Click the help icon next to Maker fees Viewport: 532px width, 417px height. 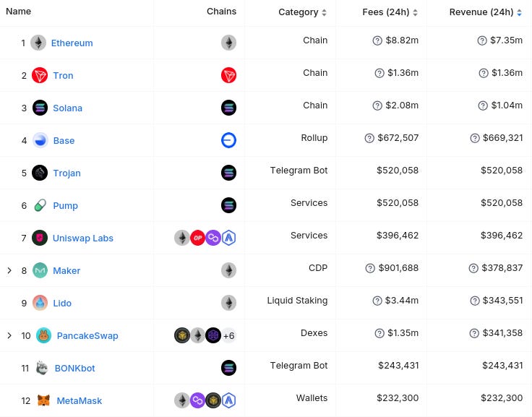pyautogui.click(x=370, y=268)
